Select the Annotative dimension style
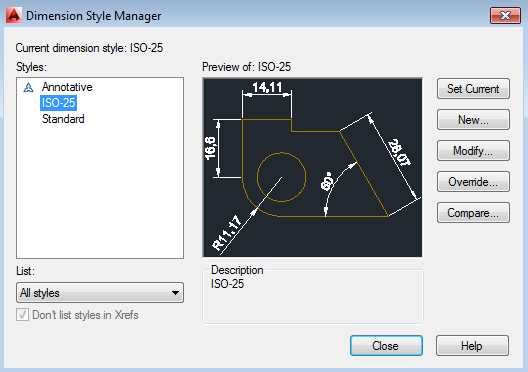This screenshot has width=528, height=372. tap(67, 87)
